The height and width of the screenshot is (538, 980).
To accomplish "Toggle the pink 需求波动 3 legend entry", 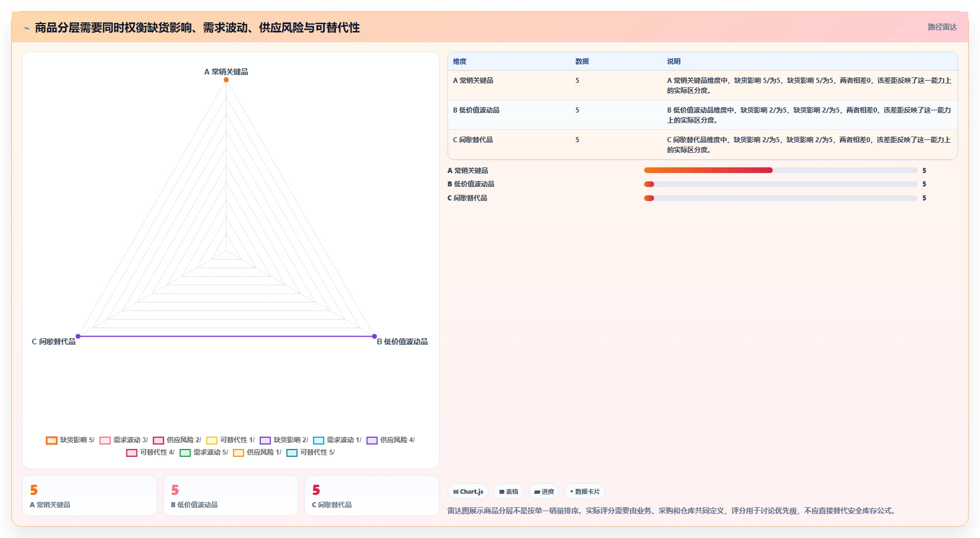I will (124, 440).
